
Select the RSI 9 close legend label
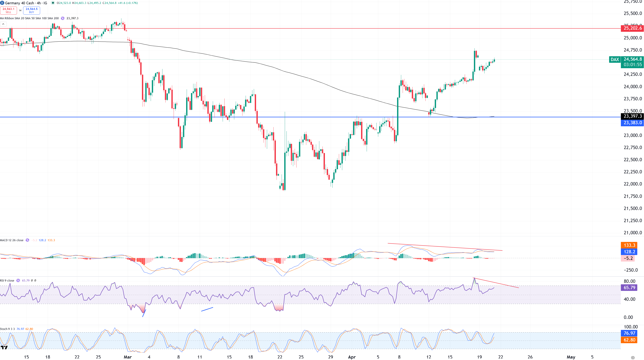tap(7, 280)
